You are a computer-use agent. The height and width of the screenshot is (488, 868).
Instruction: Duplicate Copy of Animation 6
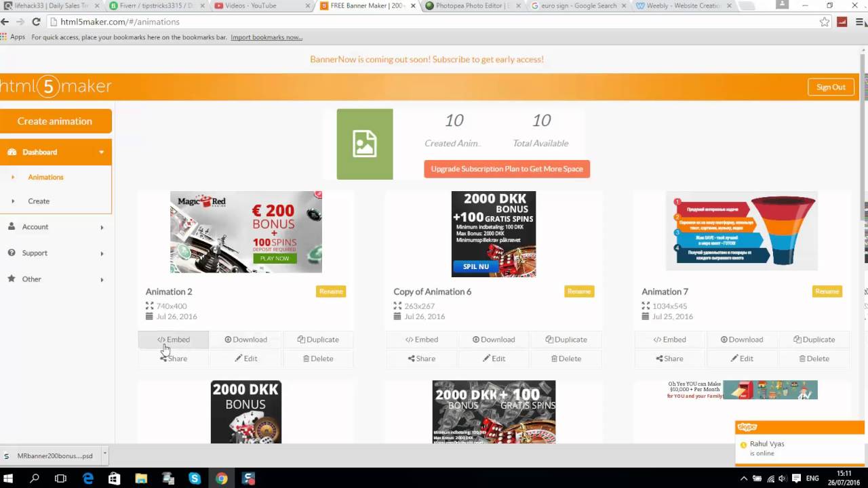click(566, 340)
